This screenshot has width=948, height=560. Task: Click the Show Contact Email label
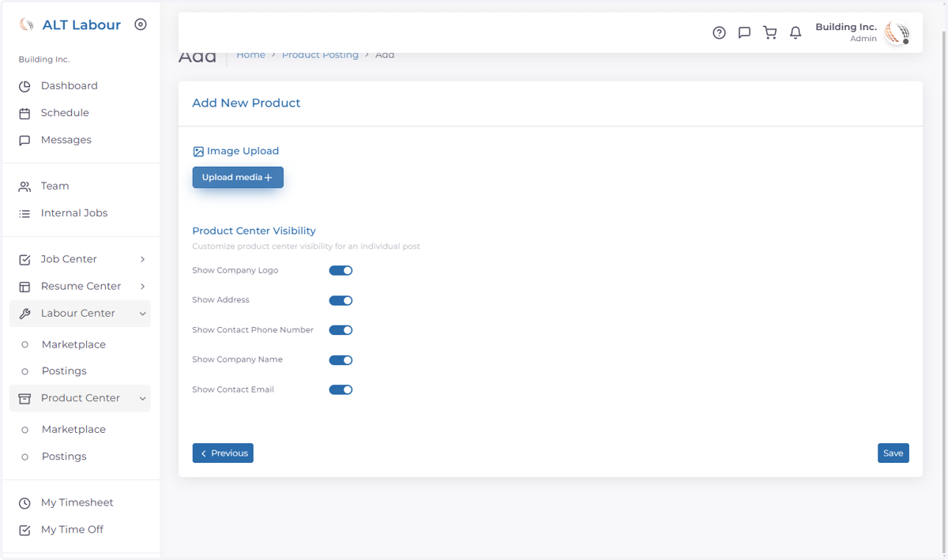(233, 389)
